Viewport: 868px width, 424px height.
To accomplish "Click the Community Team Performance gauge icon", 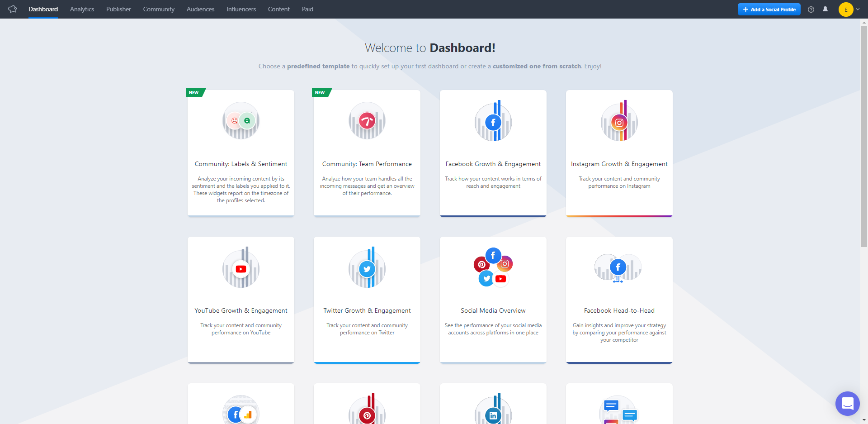I will (367, 121).
